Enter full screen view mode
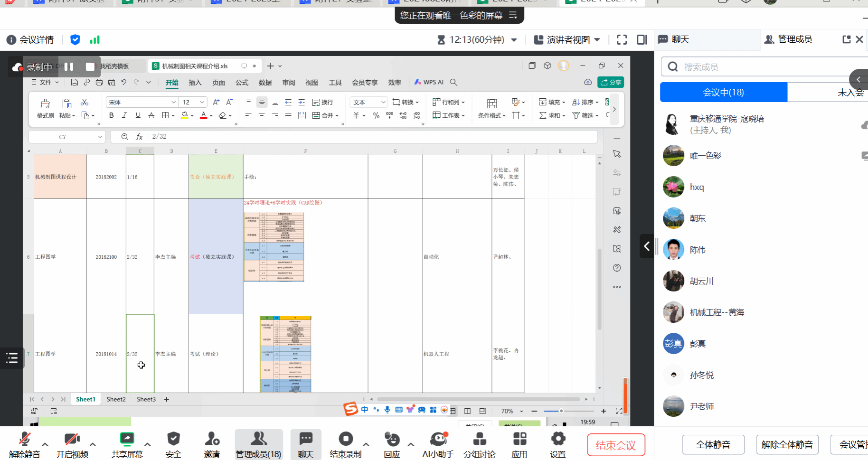Screen dimensions: 868x460 622,40
